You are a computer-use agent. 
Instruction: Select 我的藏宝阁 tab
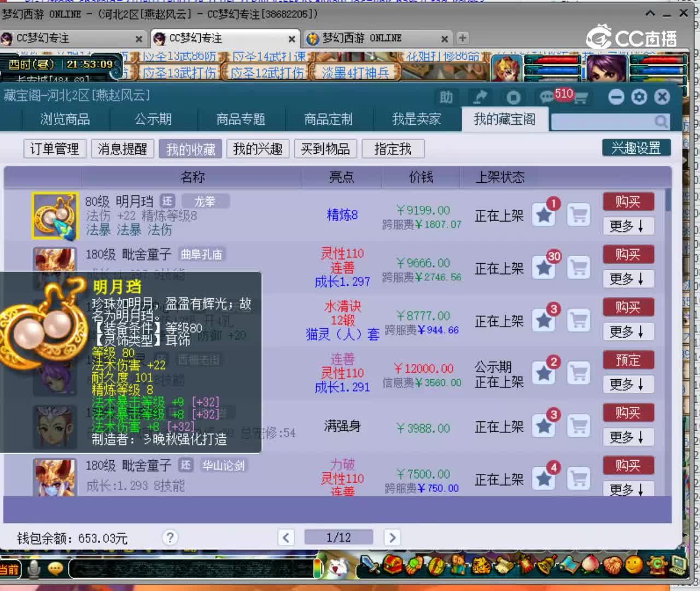505,119
